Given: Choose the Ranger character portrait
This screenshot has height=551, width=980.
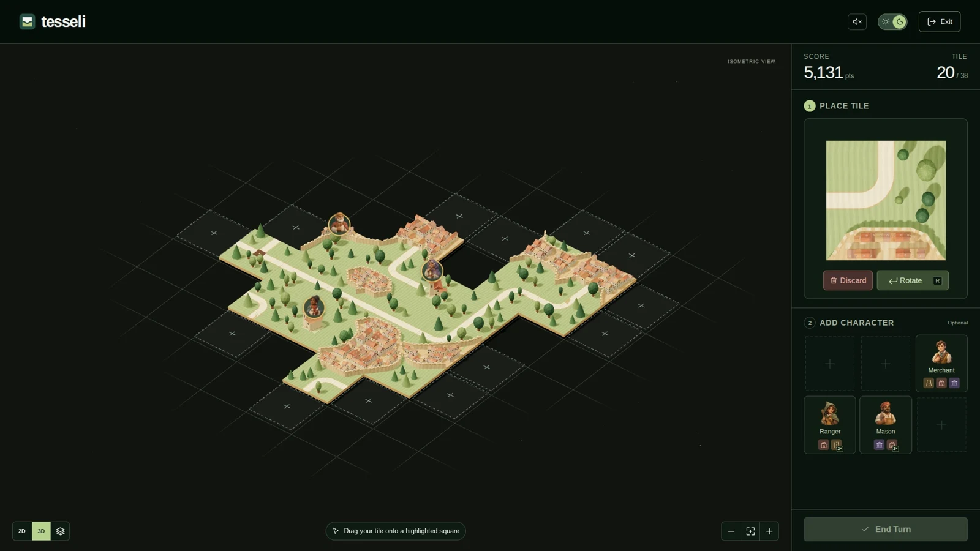Looking at the screenshot, I should pyautogui.click(x=830, y=414).
